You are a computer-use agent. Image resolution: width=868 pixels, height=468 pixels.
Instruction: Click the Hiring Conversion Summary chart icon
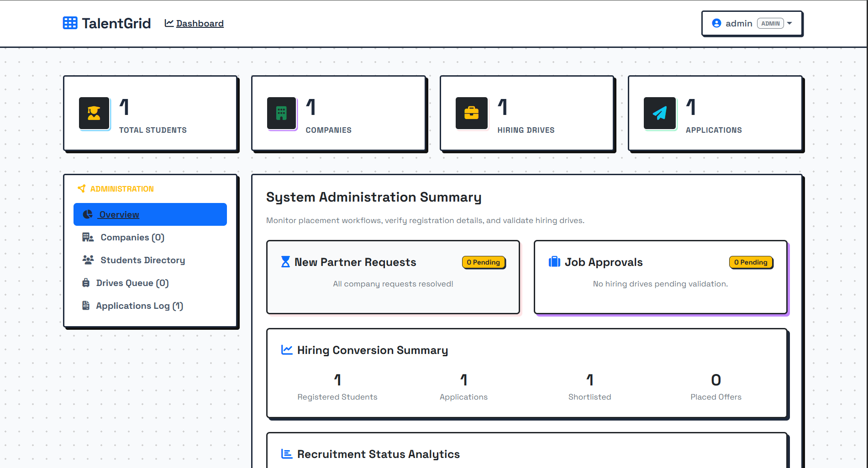click(287, 350)
